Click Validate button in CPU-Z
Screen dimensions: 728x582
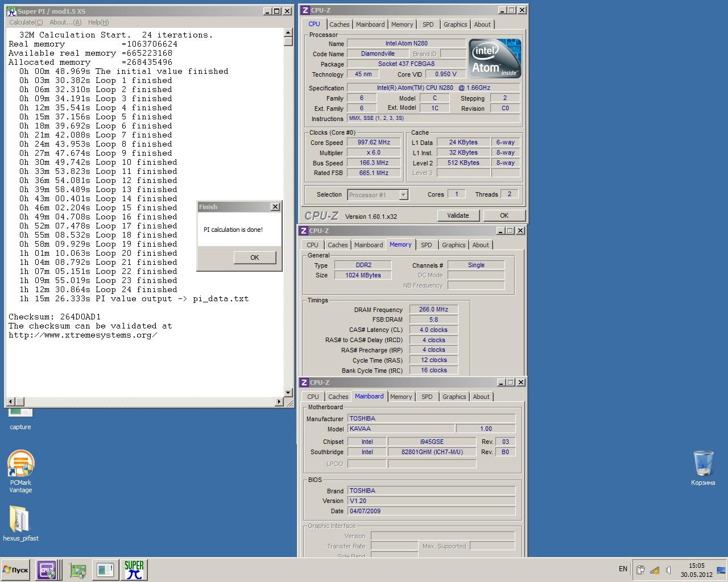coord(458,215)
